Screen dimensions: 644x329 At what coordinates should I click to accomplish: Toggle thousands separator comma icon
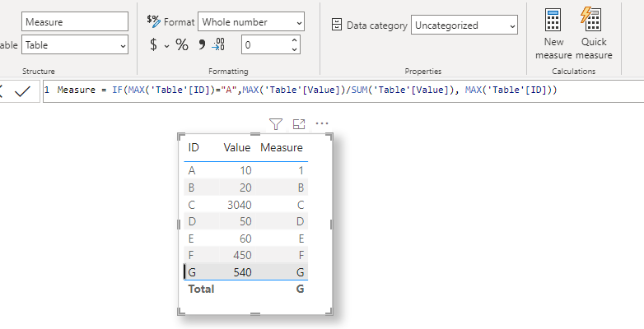(202, 44)
